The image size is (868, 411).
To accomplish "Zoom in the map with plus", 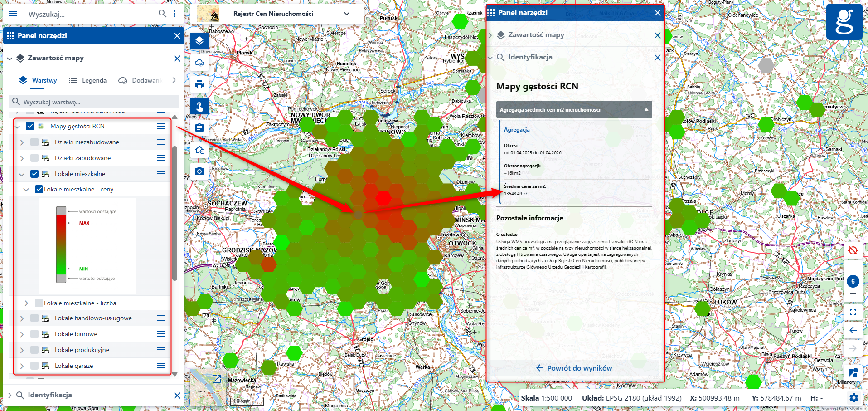I will pos(853,269).
